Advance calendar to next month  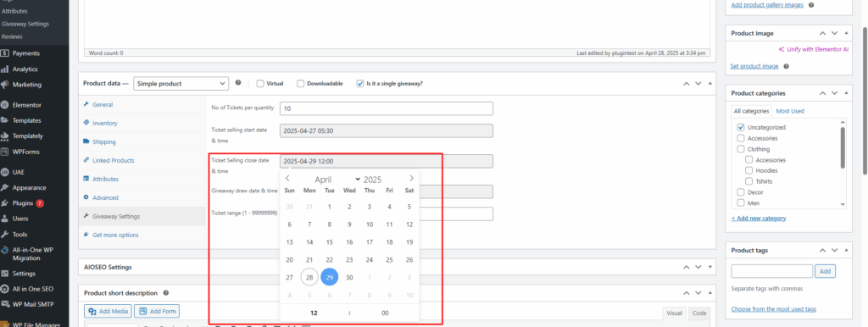[411, 178]
